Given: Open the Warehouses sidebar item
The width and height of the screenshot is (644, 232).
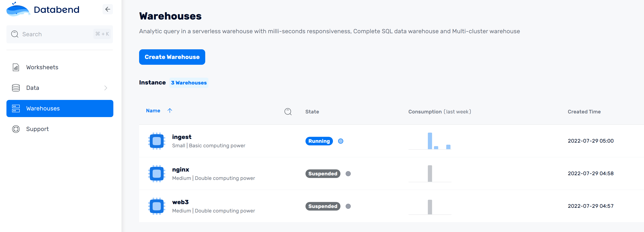Looking at the screenshot, I should coord(60,108).
